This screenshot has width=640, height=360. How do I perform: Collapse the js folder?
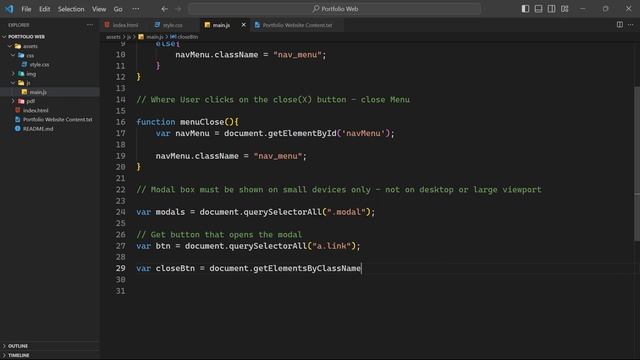coord(13,83)
